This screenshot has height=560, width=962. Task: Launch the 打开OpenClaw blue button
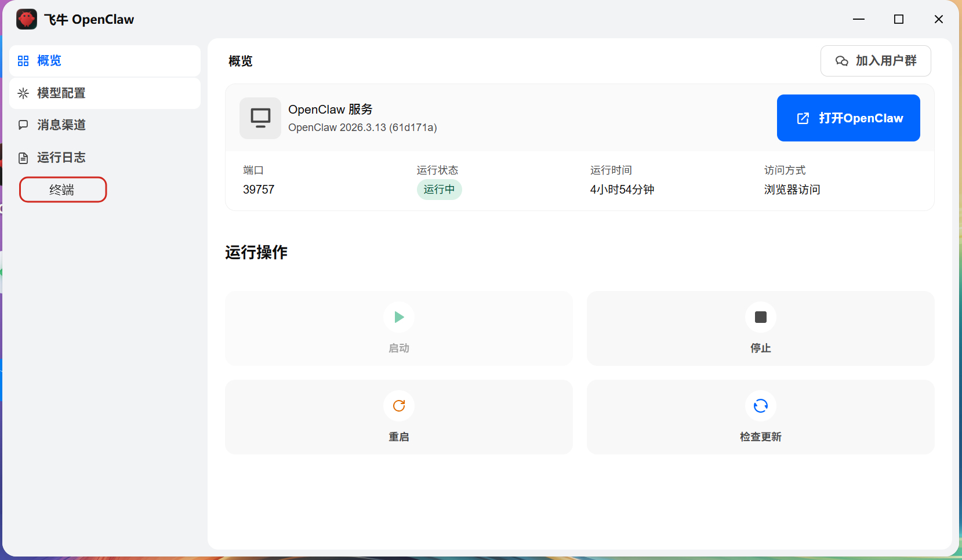point(848,118)
